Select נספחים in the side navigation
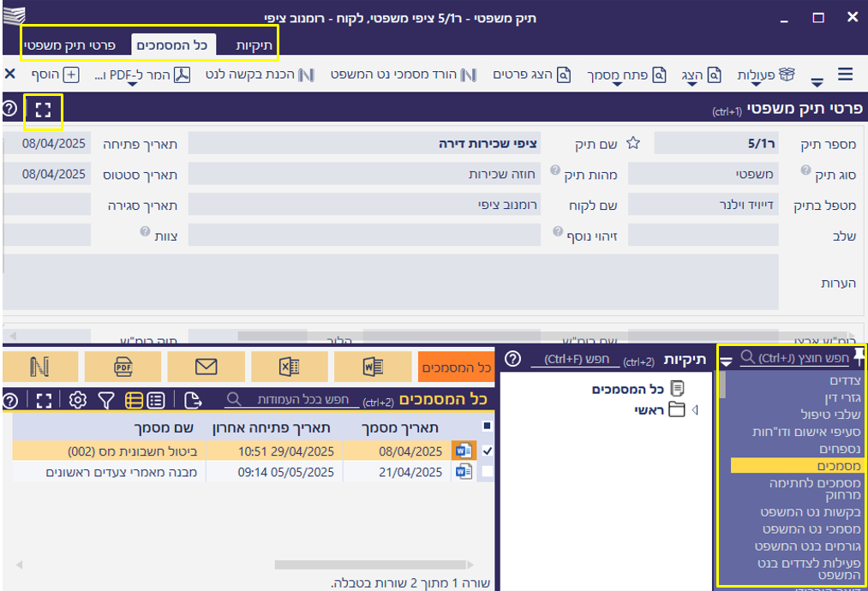This screenshot has width=868, height=591. click(841, 449)
